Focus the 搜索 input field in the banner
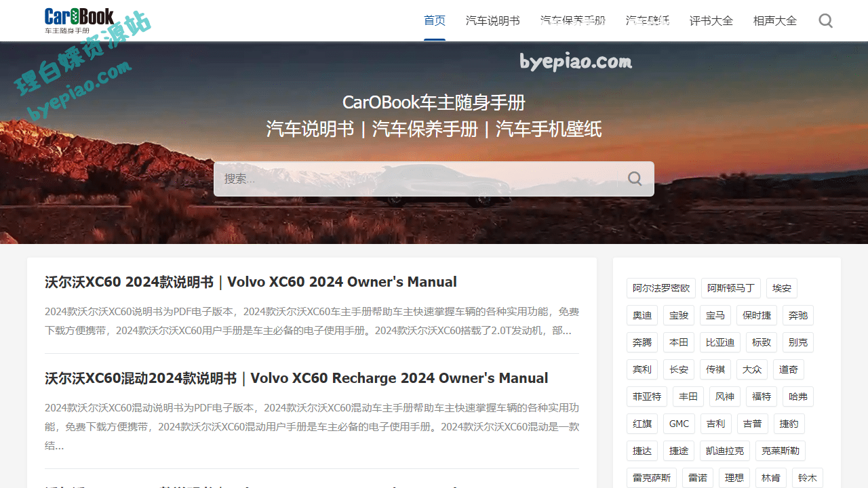Image resolution: width=868 pixels, height=488 pixels. [434, 179]
